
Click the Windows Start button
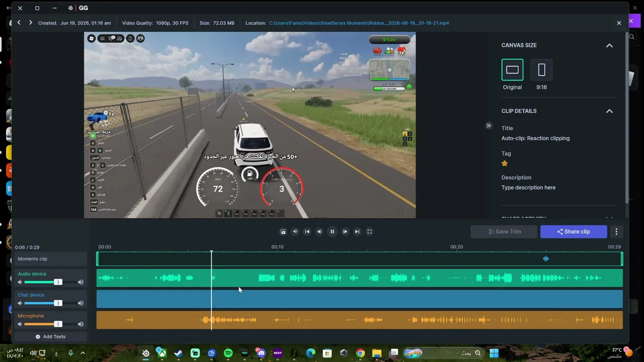tap(494, 353)
